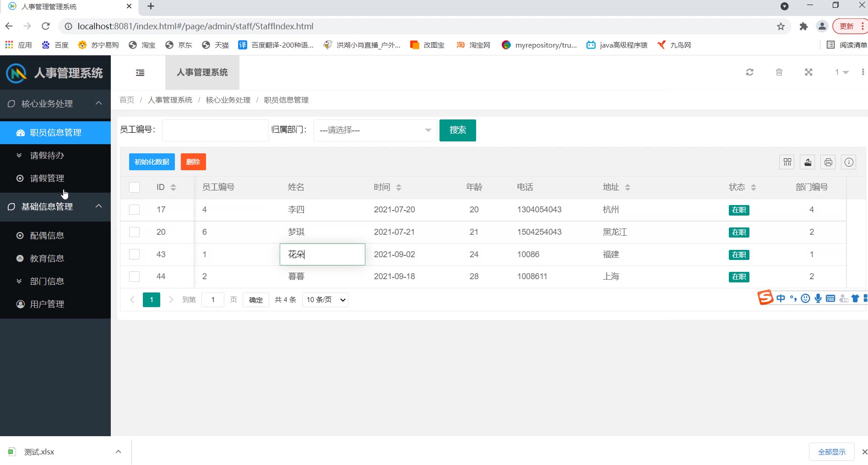
Task: Click the browser address bar URL
Action: tap(195, 27)
